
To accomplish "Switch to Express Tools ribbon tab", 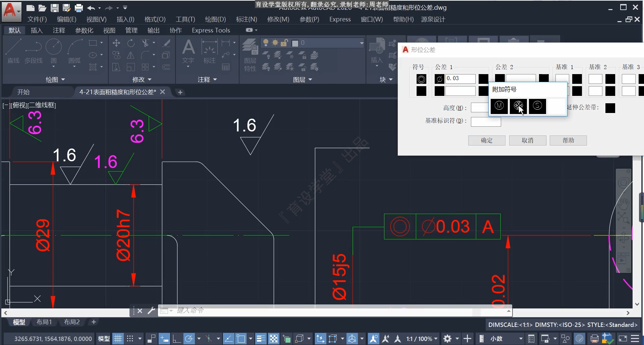I will pyautogui.click(x=211, y=31).
